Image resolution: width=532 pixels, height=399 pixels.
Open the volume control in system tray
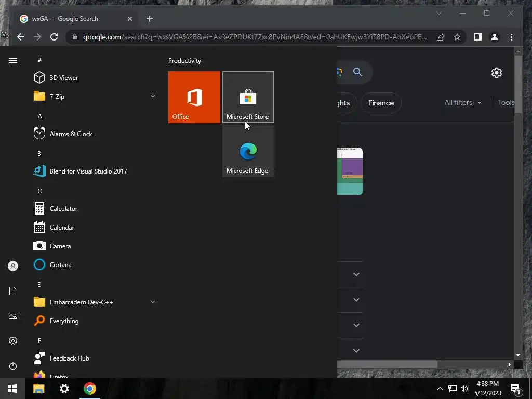point(464,389)
